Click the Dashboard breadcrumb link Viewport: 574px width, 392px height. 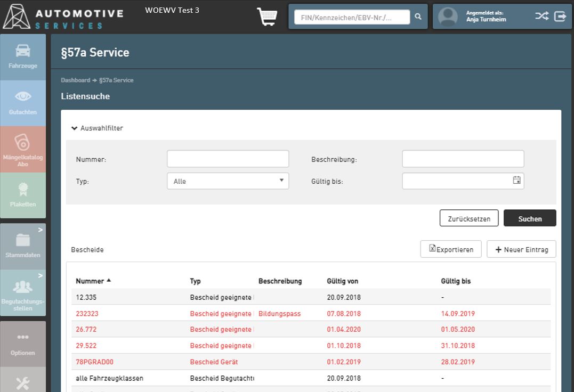click(75, 80)
